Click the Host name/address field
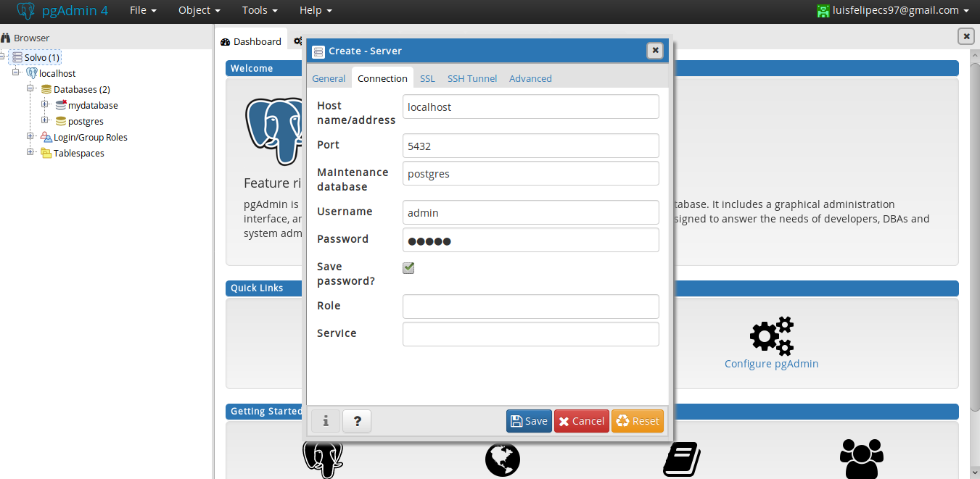The width and height of the screenshot is (980, 479). 531,107
